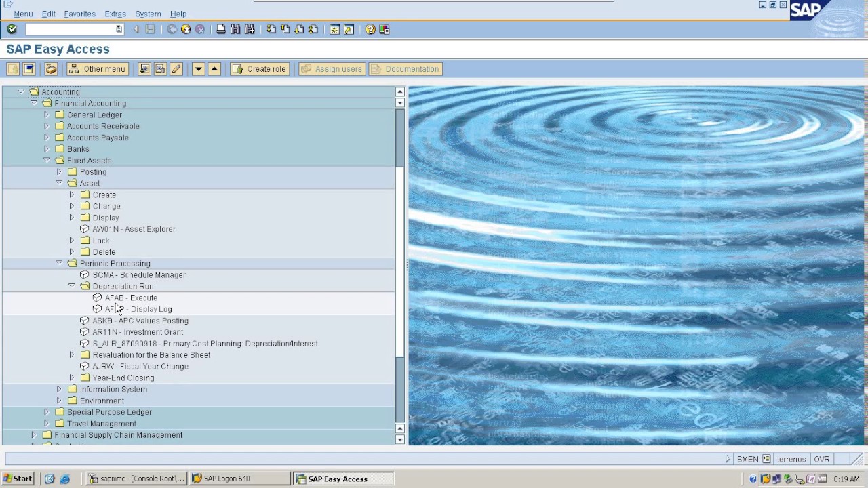Switch to SAP Logon 640 taskbar window
The image size is (868, 488).
click(240, 479)
